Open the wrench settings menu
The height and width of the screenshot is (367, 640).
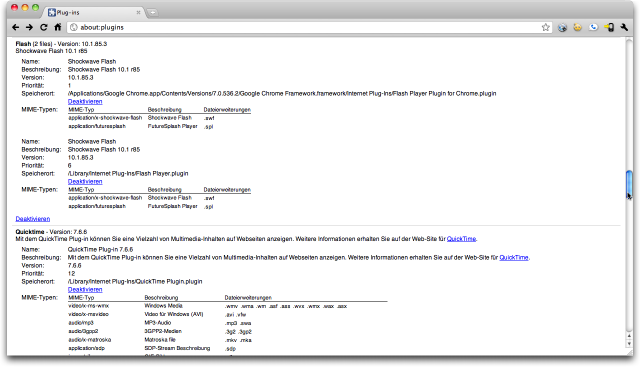624,27
